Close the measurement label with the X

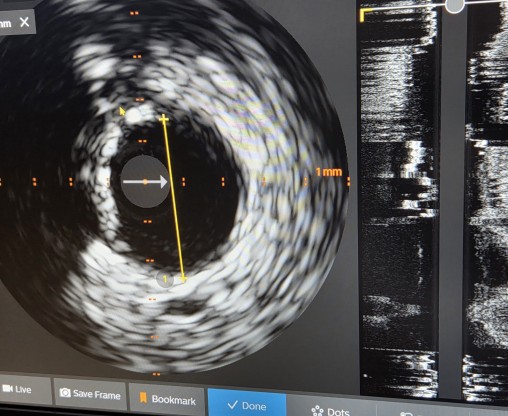click(24, 22)
